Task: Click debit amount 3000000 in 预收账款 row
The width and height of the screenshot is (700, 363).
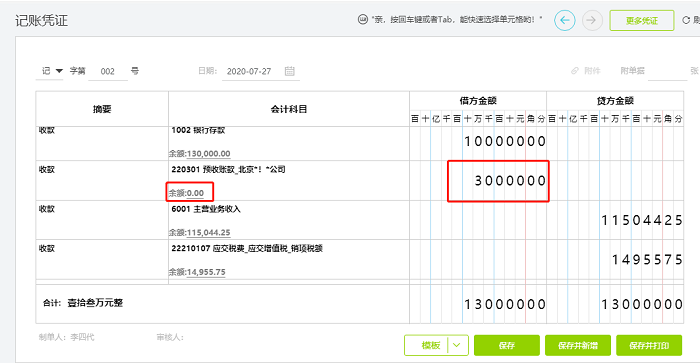Action: [510, 181]
